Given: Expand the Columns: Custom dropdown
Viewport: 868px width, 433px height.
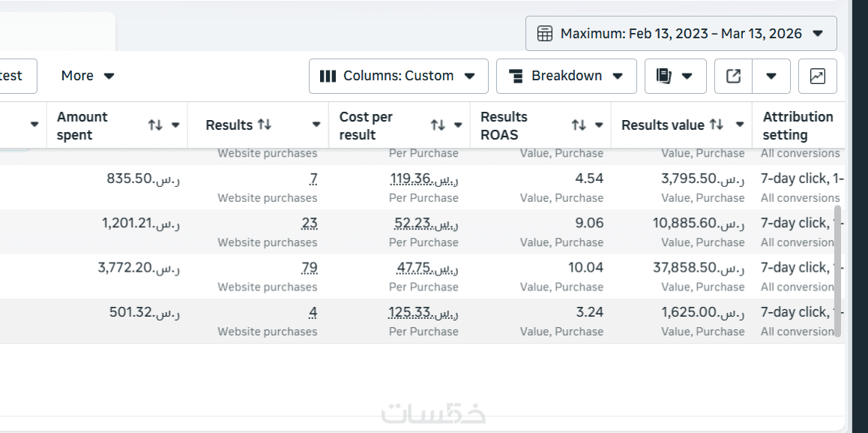Looking at the screenshot, I should [x=398, y=76].
